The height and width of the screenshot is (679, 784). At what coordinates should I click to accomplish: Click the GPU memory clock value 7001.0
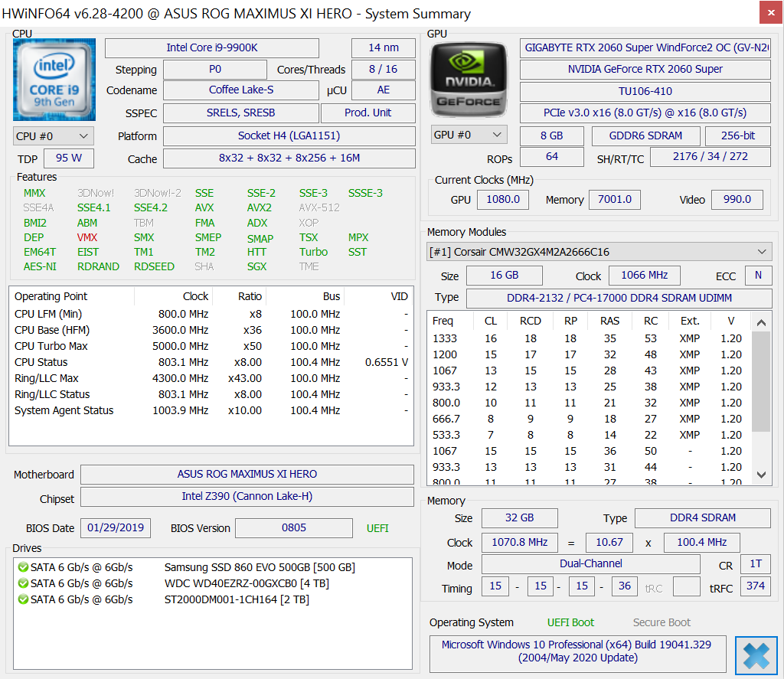pyautogui.click(x=615, y=200)
